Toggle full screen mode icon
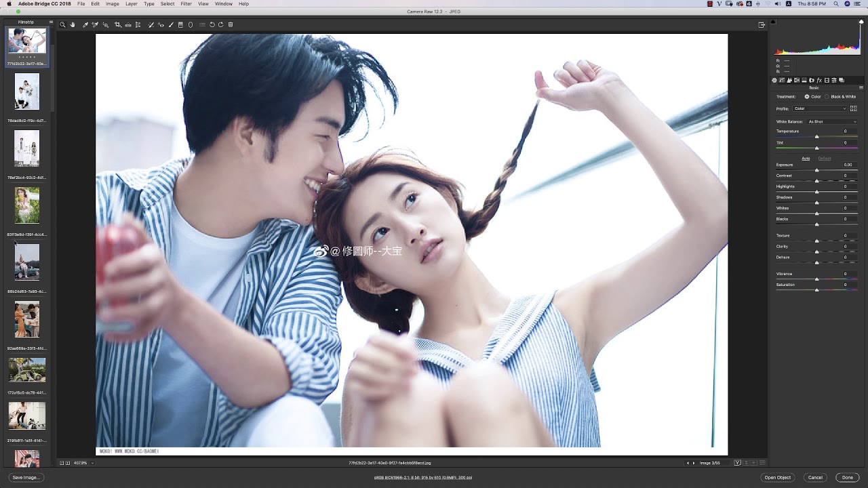Screen dimensions: 868x488 (762, 24)
